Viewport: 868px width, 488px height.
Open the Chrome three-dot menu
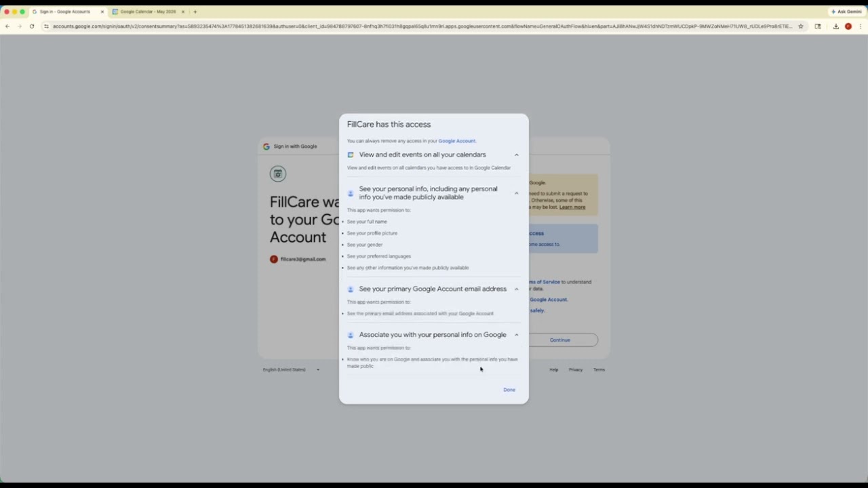pos(861,26)
